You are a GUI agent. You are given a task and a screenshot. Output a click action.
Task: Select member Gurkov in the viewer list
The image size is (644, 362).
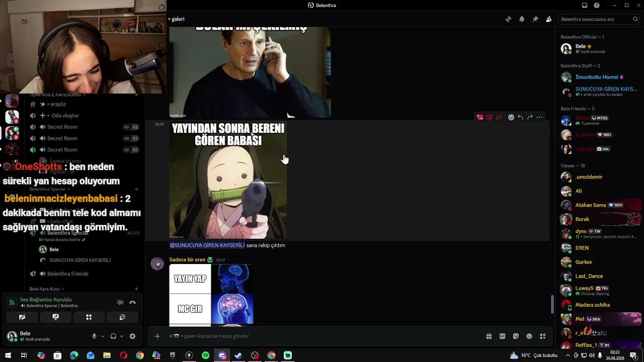[x=600, y=262]
